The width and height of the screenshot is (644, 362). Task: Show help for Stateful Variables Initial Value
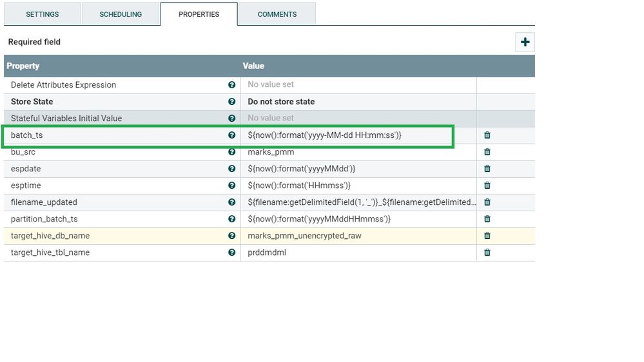(231, 119)
